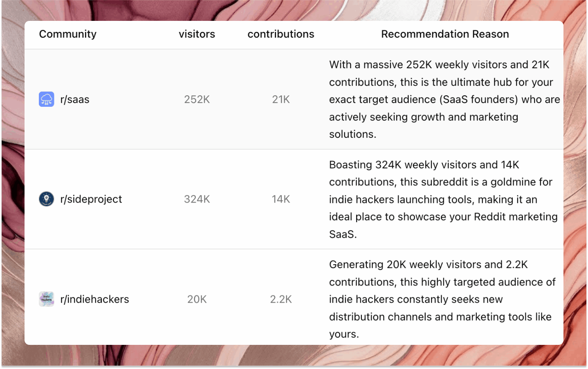Screen dimensions: 588x369
Task: Select the recommendation reason text for r/saas
Action: (444, 99)
